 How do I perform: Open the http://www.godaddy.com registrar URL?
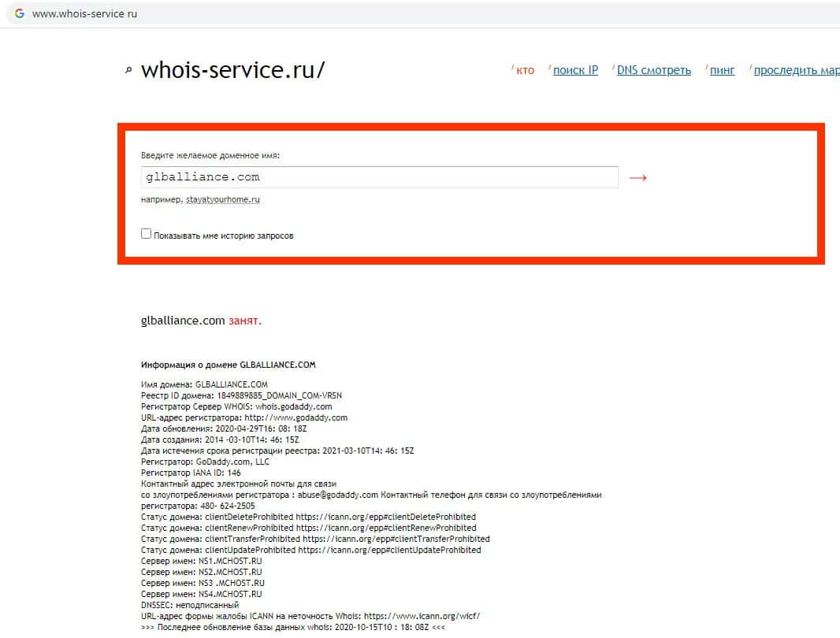[x=295, y=417]
